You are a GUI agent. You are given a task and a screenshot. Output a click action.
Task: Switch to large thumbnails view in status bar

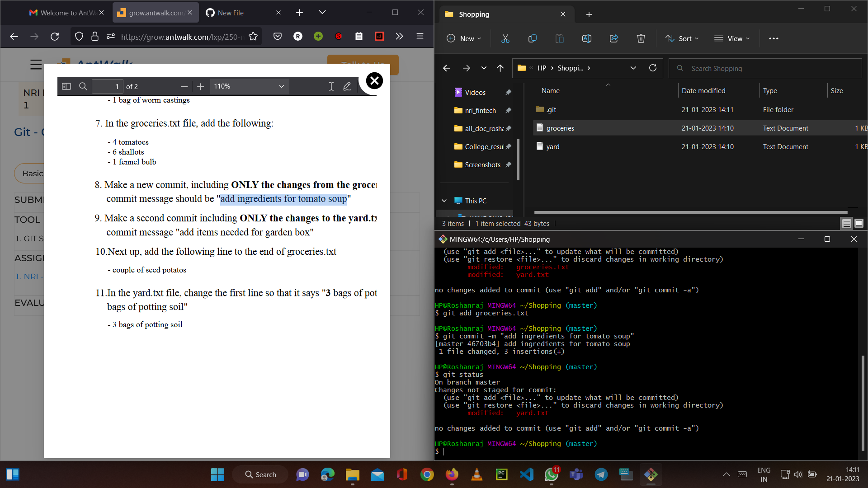[858, 223]
